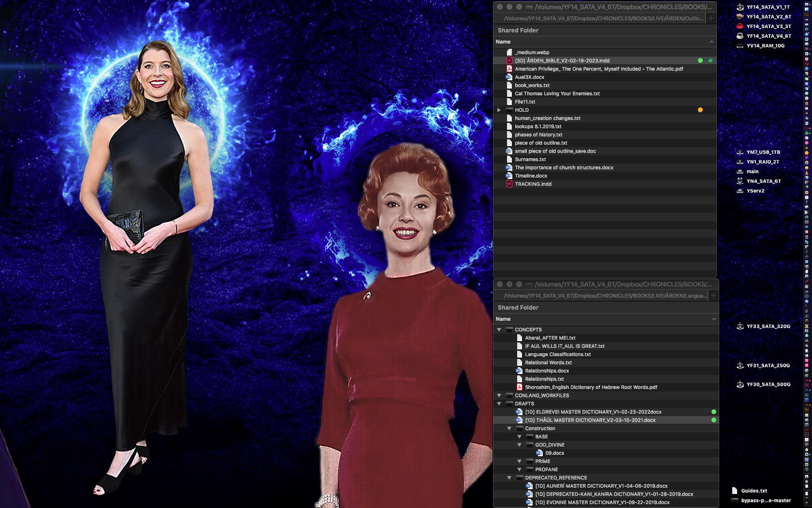812x508 pixels.
Task: Collapse the DEPRECATED_REFERENCE folder
Action: pos(509,478)
